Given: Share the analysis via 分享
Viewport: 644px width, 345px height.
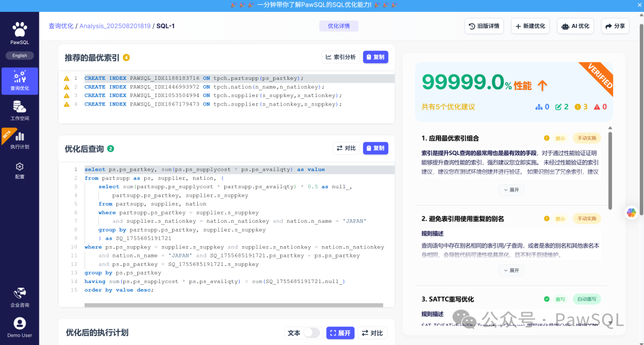Looking at the screenshot, I should tap(615, 26).
